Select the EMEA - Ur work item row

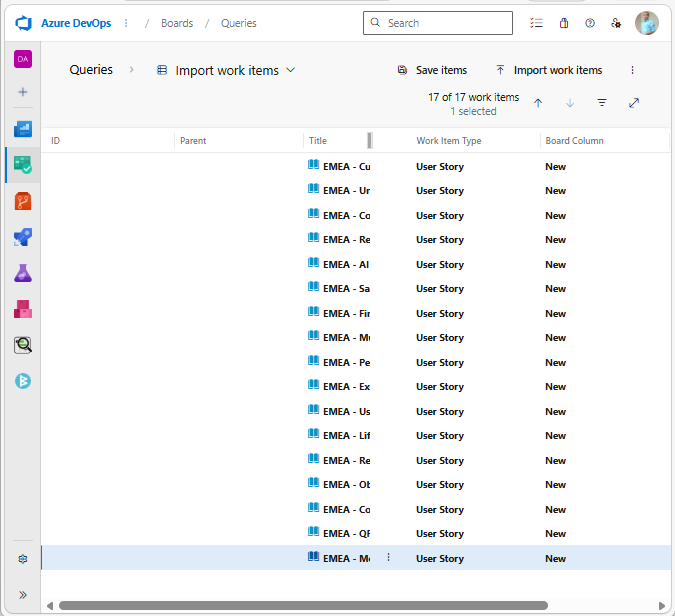click(x=356, y=191)
